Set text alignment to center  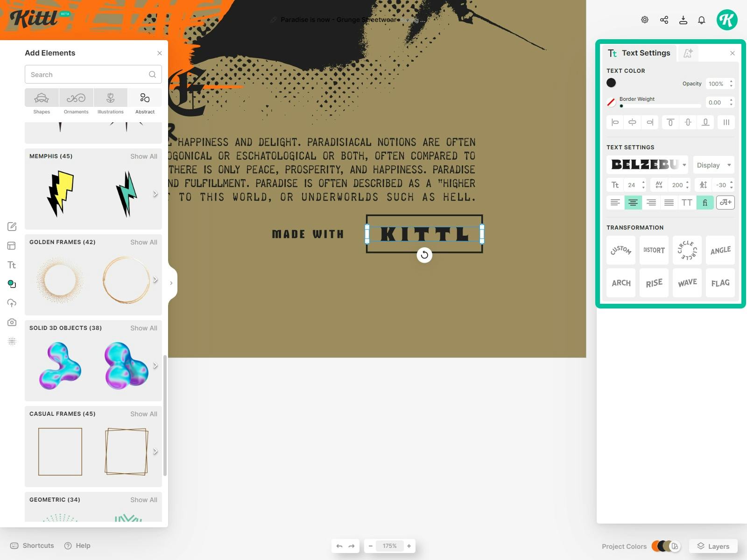coord(633,203)
